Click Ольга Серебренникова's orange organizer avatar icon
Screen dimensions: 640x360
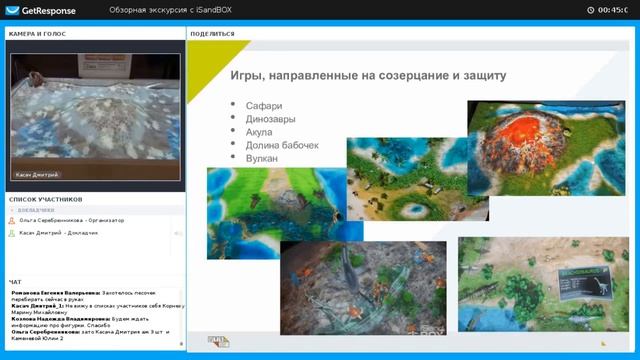click(12, 221)
